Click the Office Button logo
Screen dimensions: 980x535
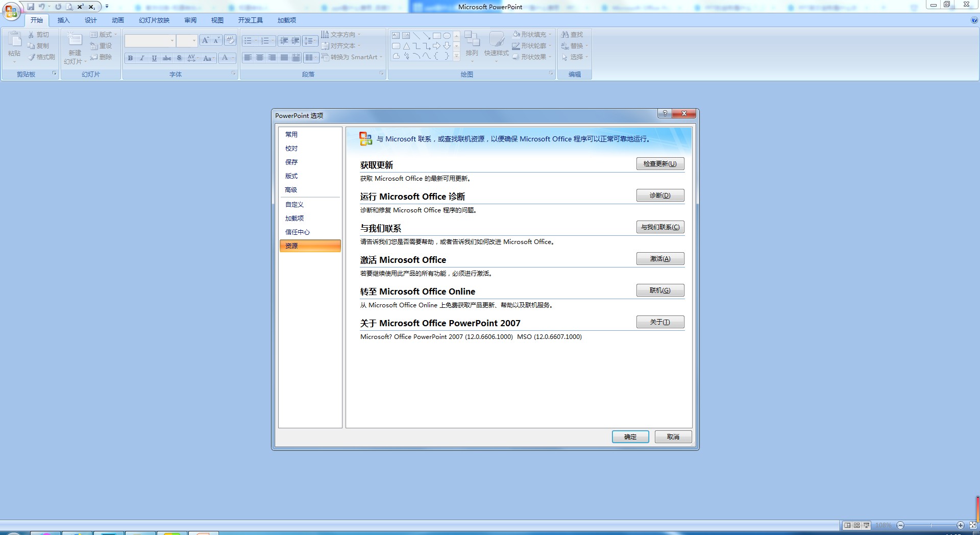point(11,11)
